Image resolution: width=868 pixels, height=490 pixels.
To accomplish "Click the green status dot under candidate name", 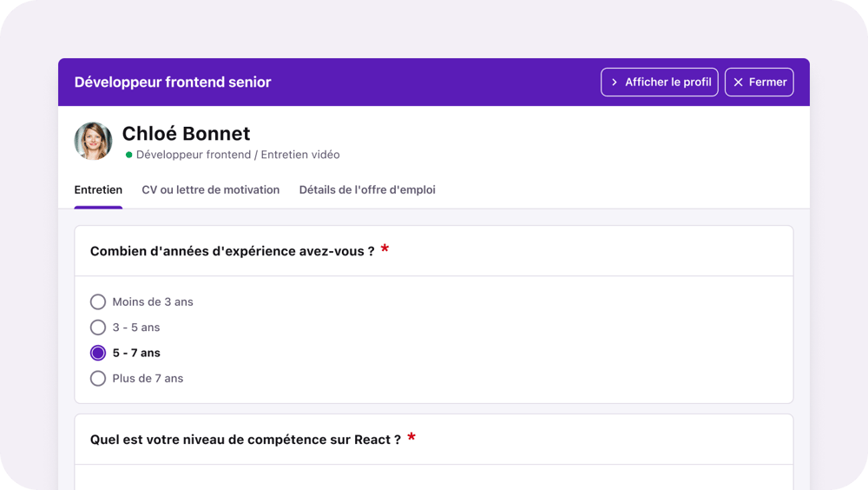I will [x=129, y=155].
